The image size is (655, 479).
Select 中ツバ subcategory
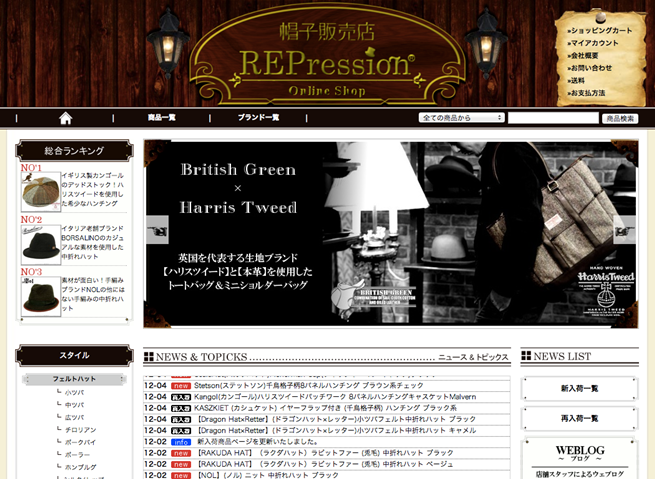[74, 405]
